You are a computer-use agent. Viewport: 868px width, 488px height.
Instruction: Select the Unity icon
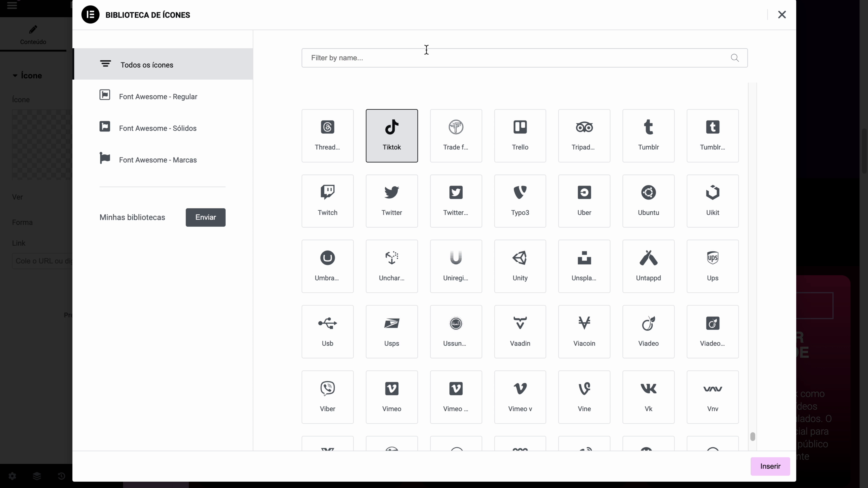[x=520, y=266]
